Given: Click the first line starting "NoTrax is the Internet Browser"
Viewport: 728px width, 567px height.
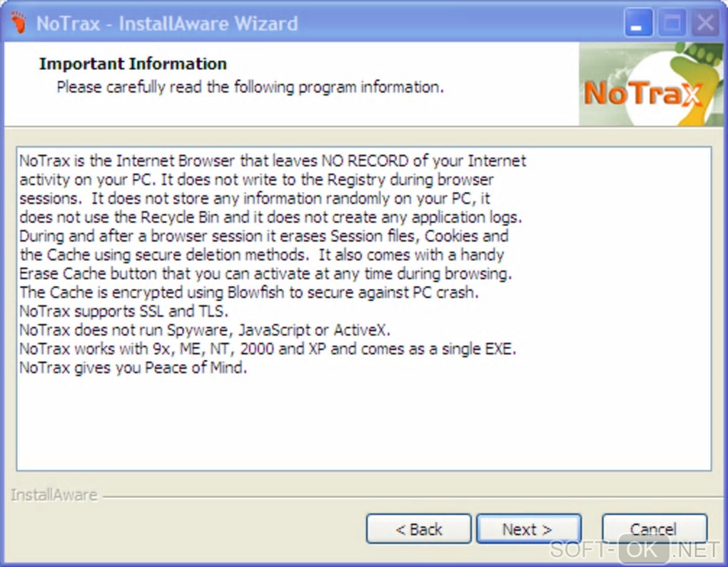Looking at the screenshot, I should (273, 160).
